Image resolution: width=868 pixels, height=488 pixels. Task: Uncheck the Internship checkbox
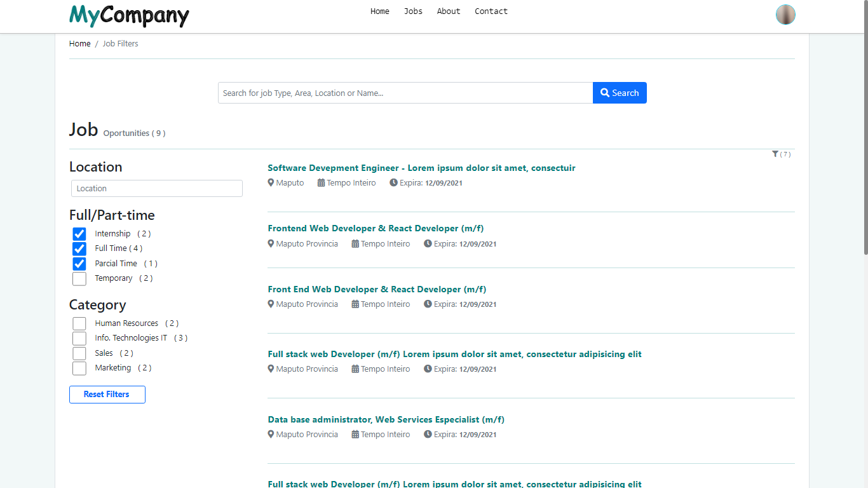(79, 234)
